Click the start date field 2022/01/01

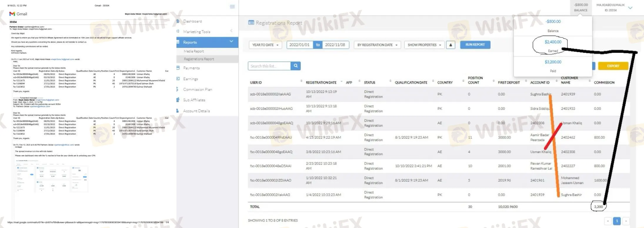tap(299, 45)
